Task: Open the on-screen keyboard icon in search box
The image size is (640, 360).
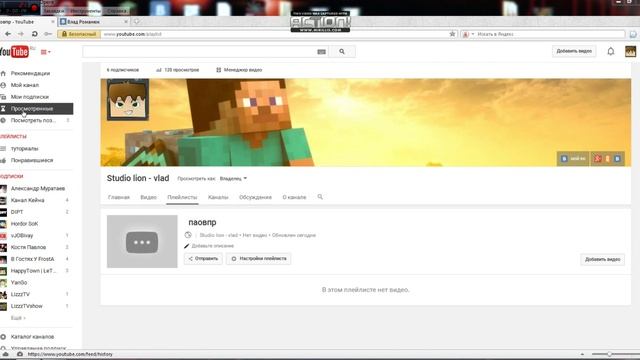Action: tap(322, 52)
